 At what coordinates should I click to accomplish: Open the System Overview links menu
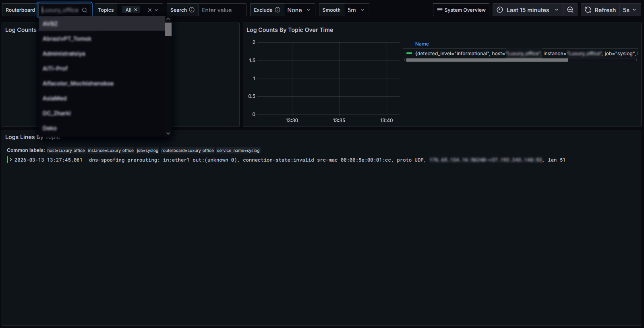pos(461,10)
